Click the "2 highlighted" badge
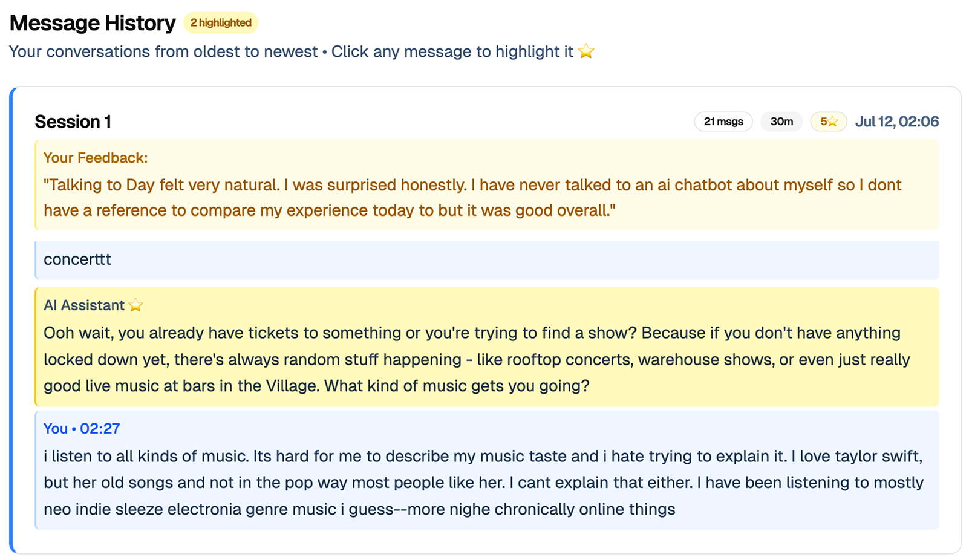The image size is (972, 560). tap(221, 23)
